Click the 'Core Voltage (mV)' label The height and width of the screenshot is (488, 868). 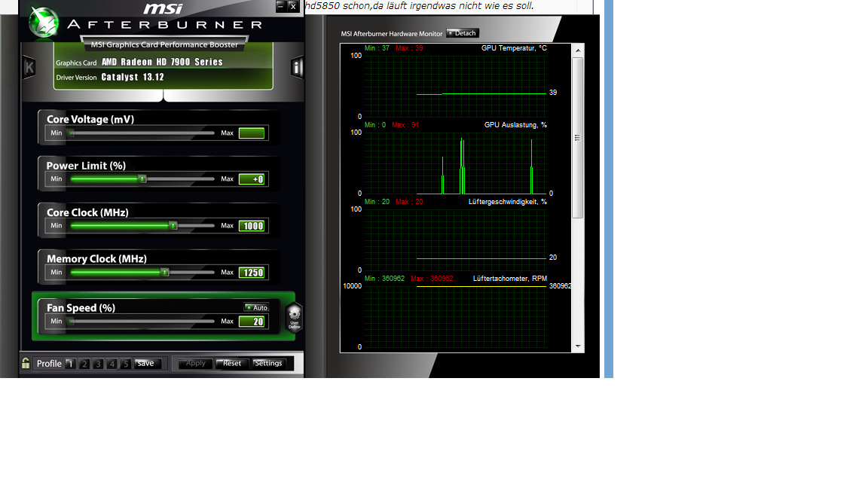click(90, 119)
